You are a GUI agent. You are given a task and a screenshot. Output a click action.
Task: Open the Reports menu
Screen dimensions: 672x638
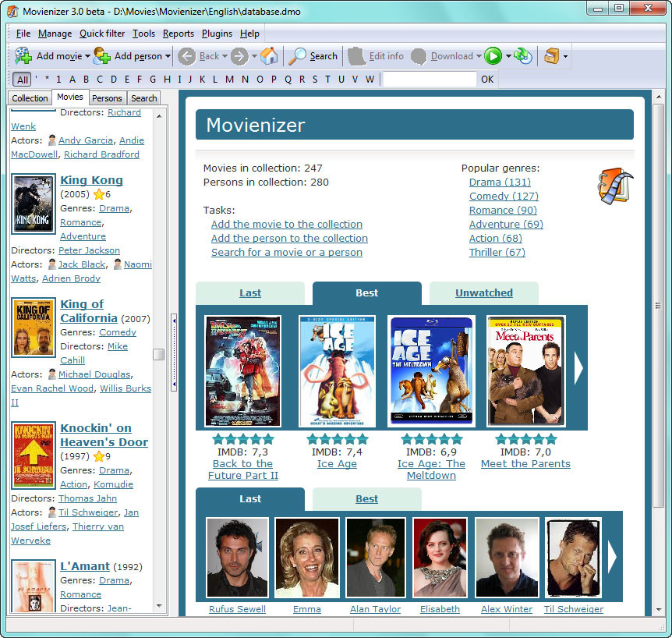pyautogui.click(x=179, y=34)
